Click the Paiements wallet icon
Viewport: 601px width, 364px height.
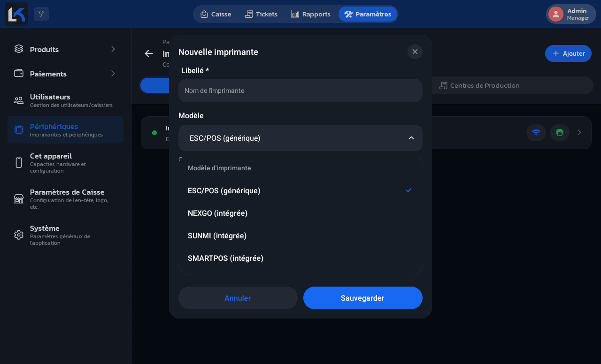[x=19, y=73]
